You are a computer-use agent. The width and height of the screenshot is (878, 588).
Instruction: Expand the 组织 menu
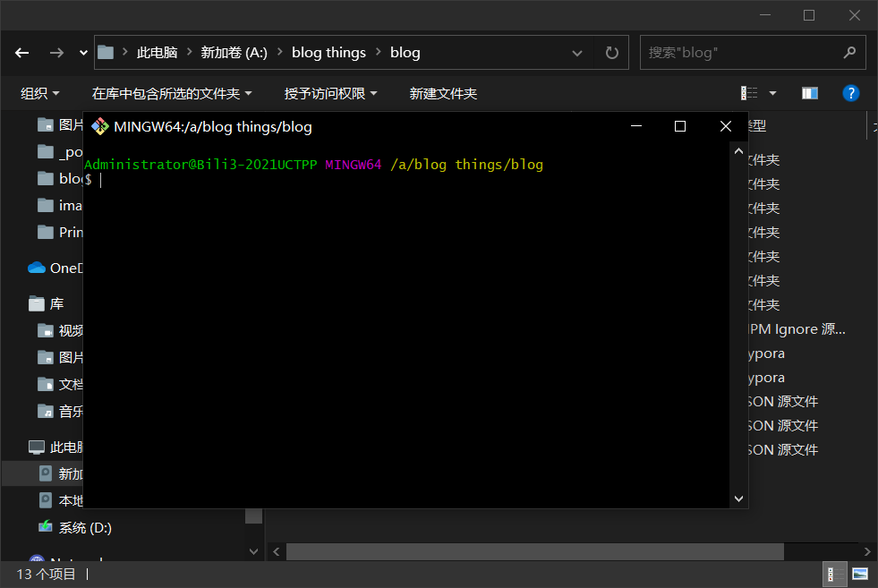[x=40, y=93]
